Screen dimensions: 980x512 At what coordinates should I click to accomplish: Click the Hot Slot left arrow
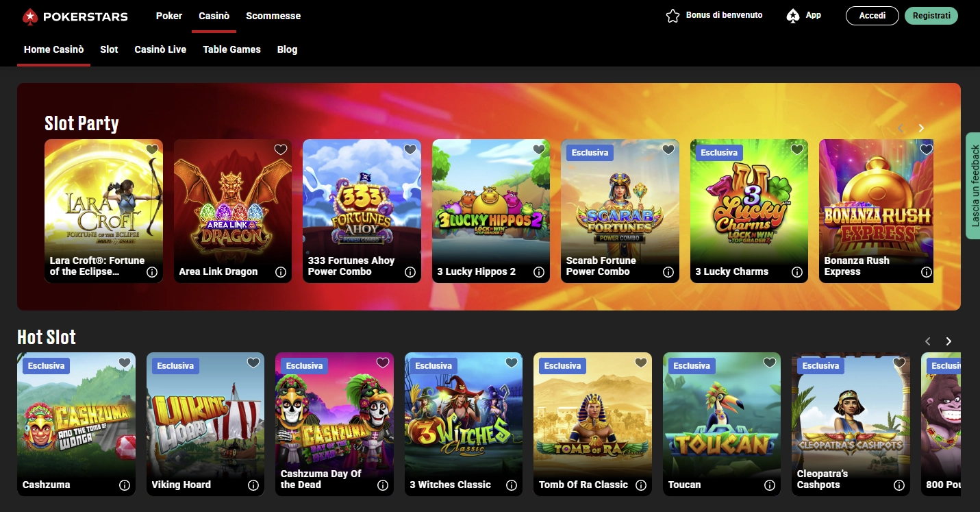(928, 341)
